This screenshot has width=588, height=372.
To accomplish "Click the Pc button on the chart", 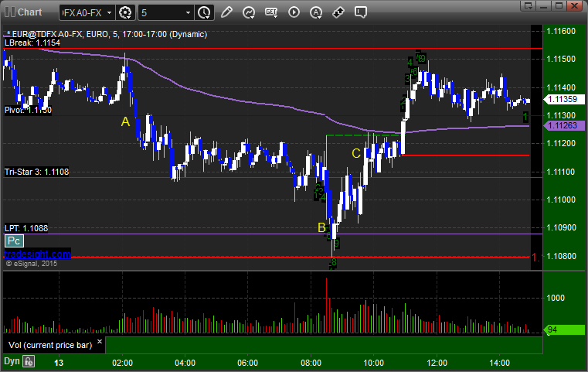I will coord(14,241).
